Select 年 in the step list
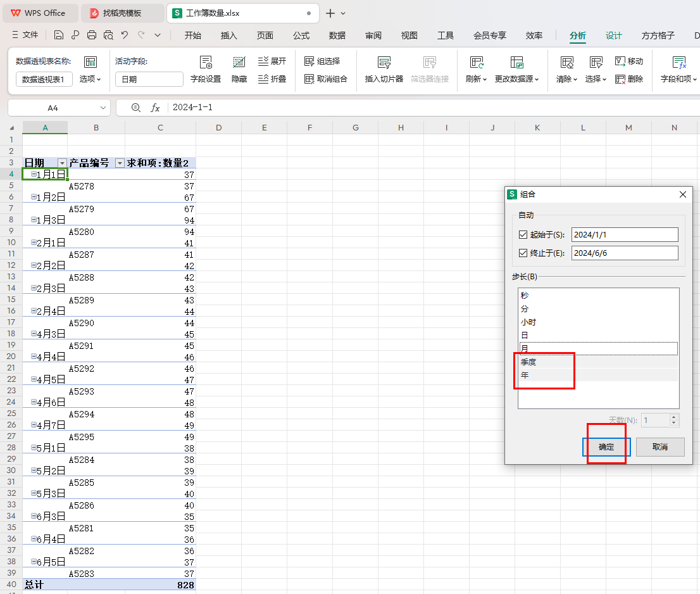Viewport: 700px width, 594px height. [598, 375]
